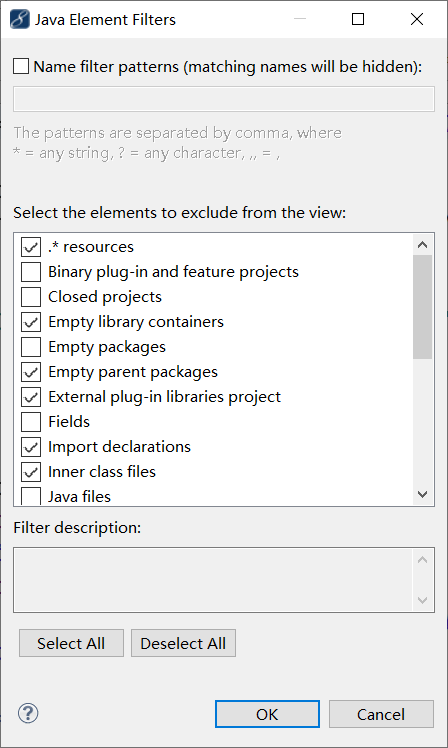
Task: Click the help question mark icon
Action: coord(28,713)
